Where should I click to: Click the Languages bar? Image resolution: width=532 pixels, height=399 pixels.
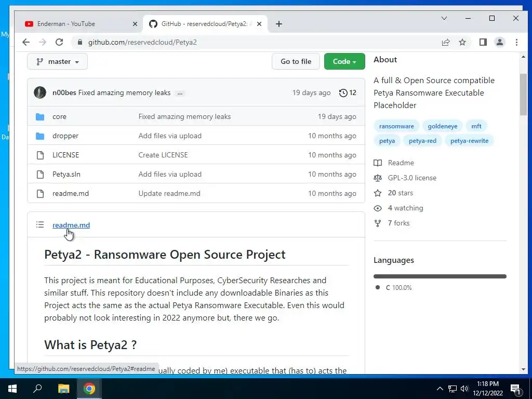(x=440, y=276)
